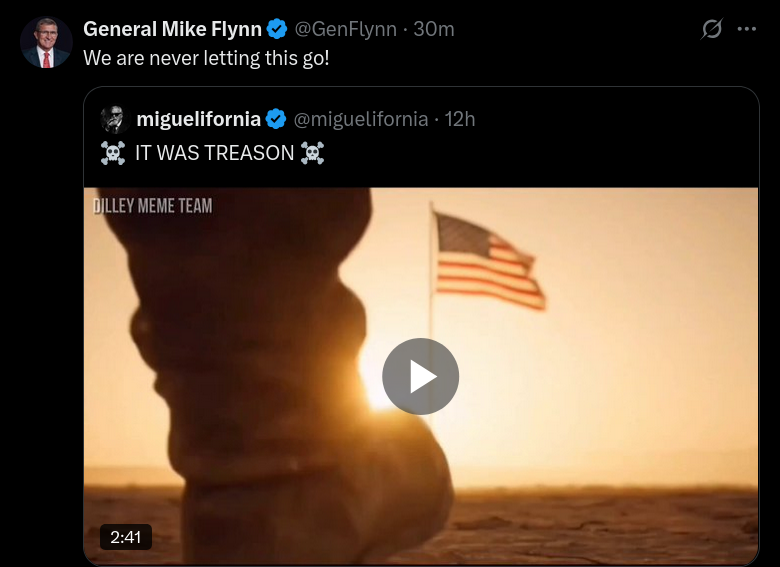The width and height of the screenshot is (780, 567).
Task: Click the verified badge next to miguelifornia
Action: click(277, 120)
